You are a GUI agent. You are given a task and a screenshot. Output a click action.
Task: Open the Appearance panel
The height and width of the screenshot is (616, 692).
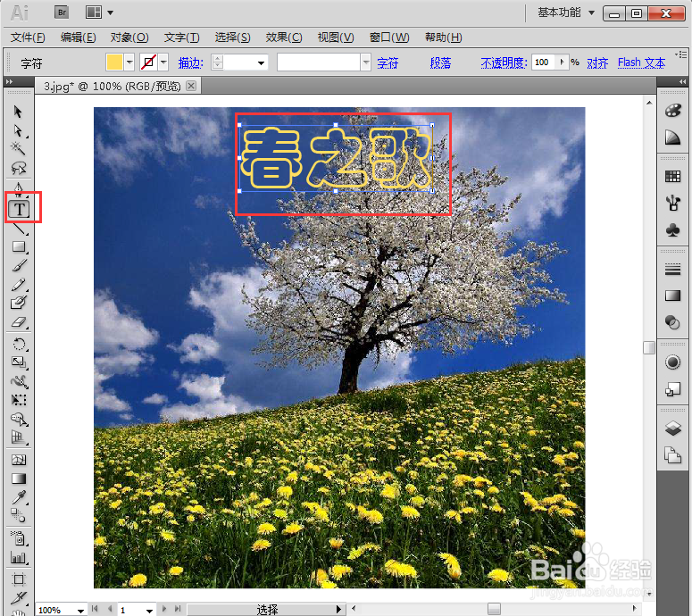[672, 362]
